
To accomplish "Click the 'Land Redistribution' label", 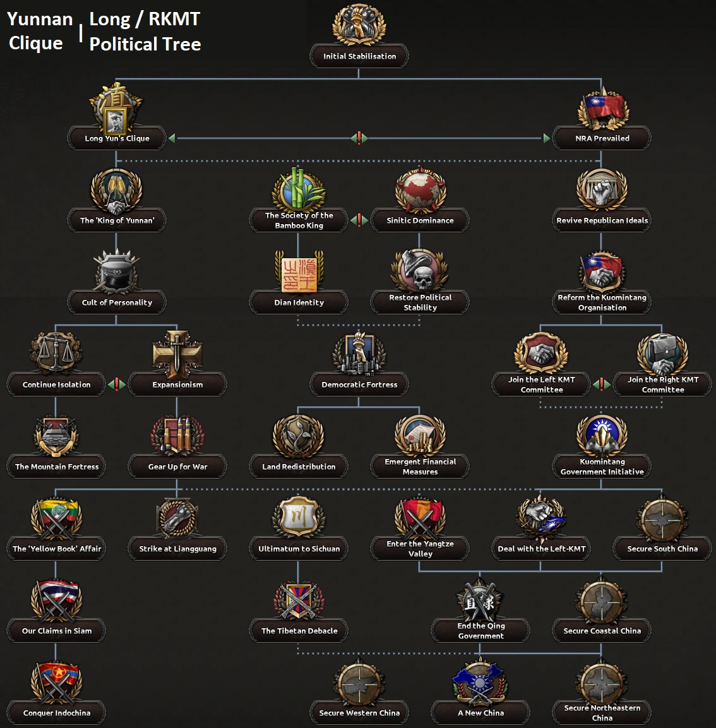I will coord(299,467).
